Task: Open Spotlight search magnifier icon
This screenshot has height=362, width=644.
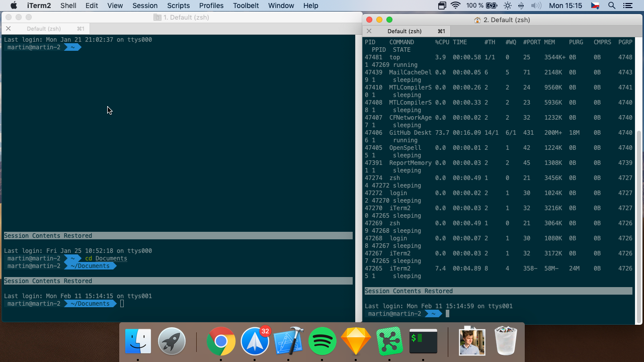Action: (x=612, y=6)
